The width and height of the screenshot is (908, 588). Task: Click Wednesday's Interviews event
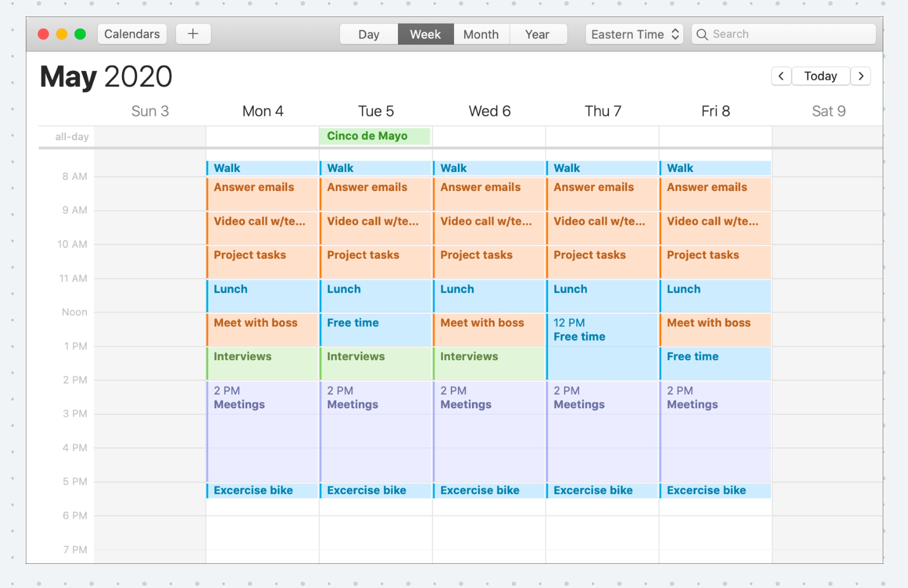tap(489, 363)
